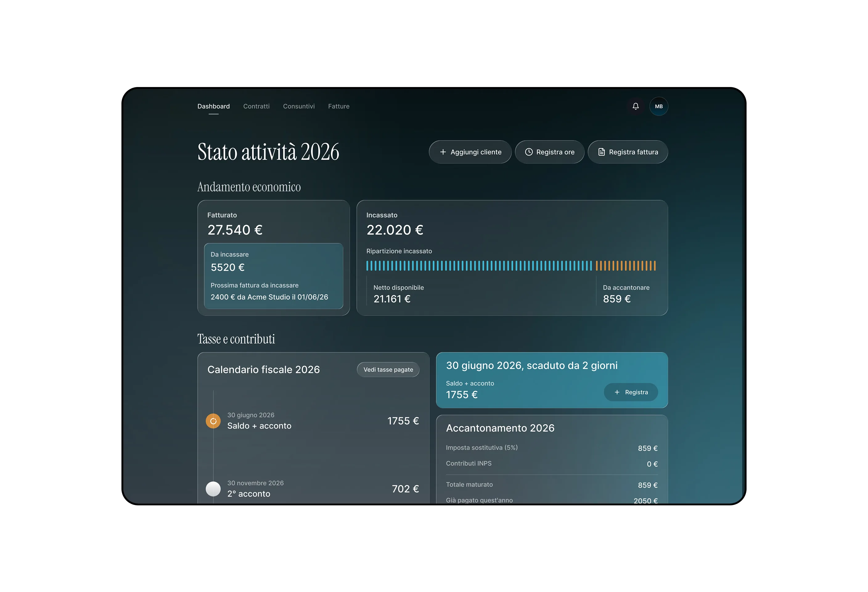
Task: Select the orange Saldo + acconto status marker
Action: (x=213, y=421)
